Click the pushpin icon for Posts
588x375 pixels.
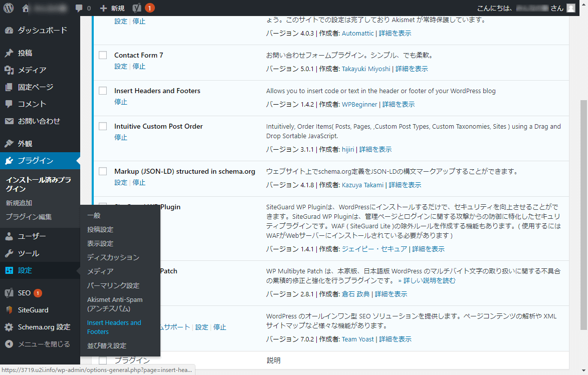(x=9, y=53)
